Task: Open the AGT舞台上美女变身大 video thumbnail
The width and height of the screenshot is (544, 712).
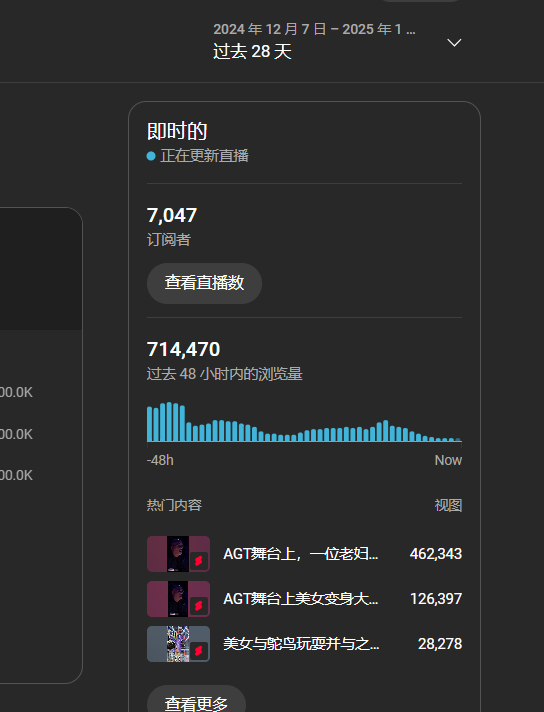Action: [178, 598]
